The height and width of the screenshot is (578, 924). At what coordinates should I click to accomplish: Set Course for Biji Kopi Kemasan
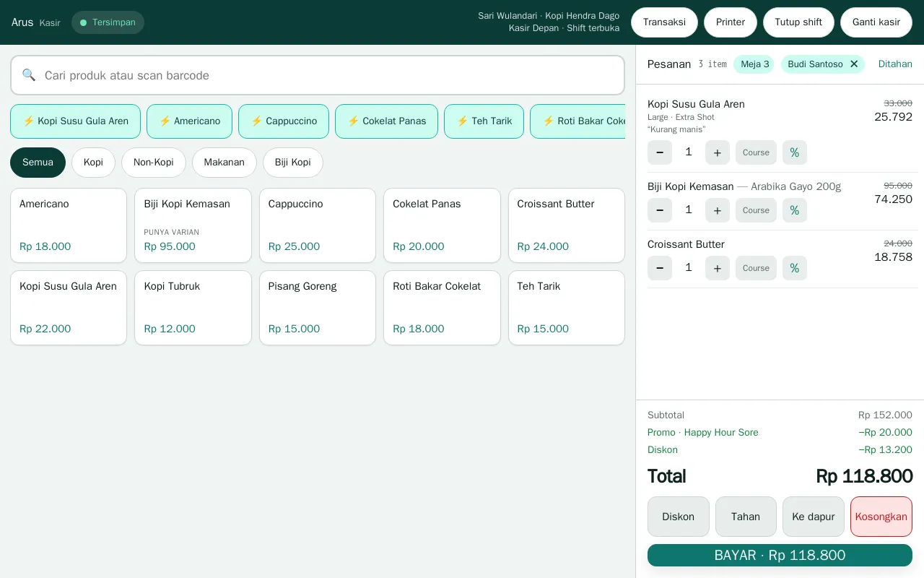(x=756, y=210)
